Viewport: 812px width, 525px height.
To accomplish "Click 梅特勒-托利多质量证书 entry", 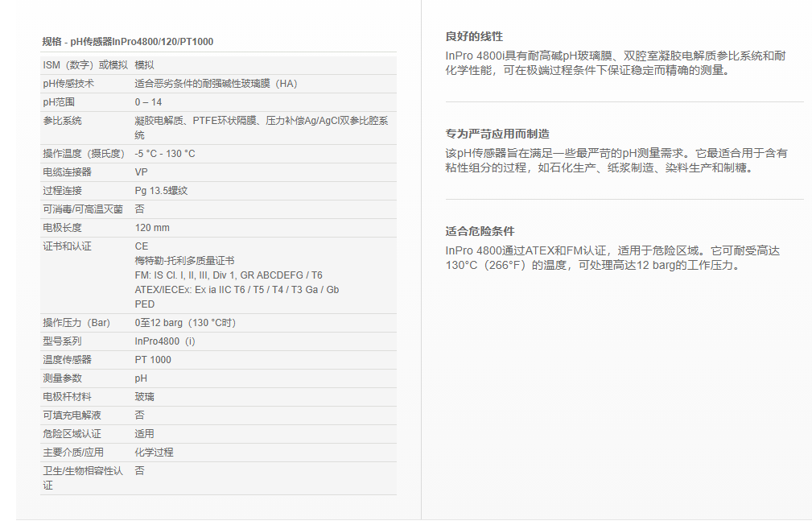I will [184, 261].
